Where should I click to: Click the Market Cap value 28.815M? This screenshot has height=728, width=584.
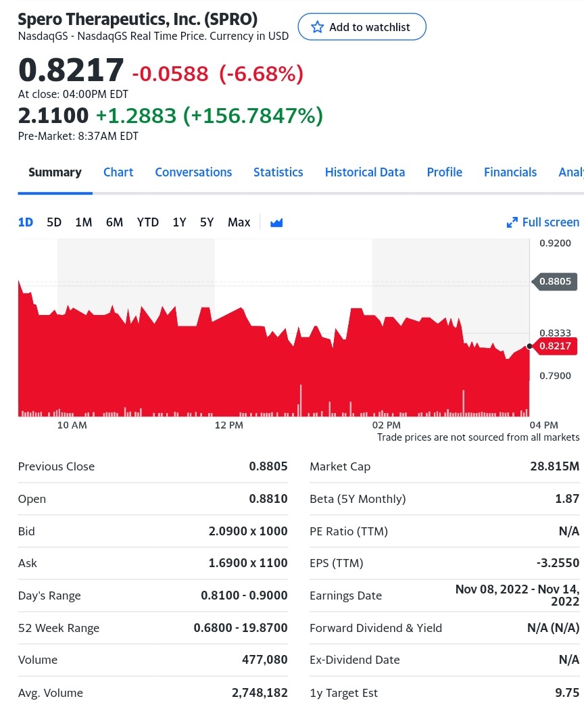(x=555, y=466)
